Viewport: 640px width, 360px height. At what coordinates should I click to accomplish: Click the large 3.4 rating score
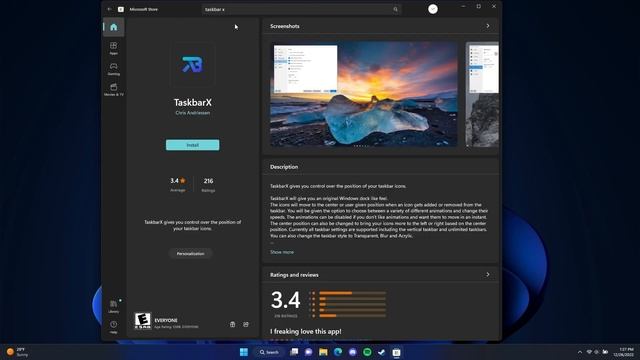click(286, 300)
